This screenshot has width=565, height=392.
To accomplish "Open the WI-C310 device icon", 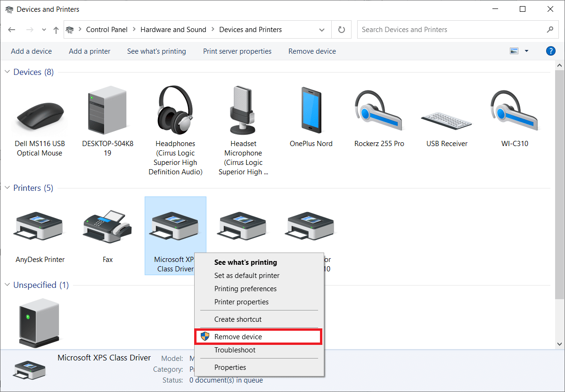I will 514,111.
